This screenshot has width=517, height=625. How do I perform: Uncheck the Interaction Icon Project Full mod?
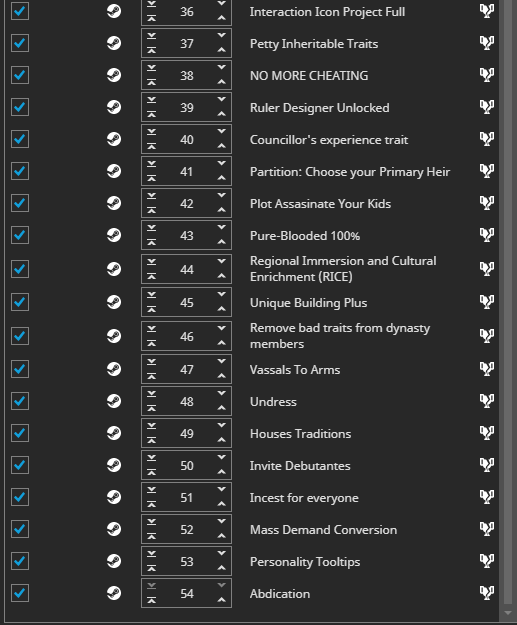(20, 11)
